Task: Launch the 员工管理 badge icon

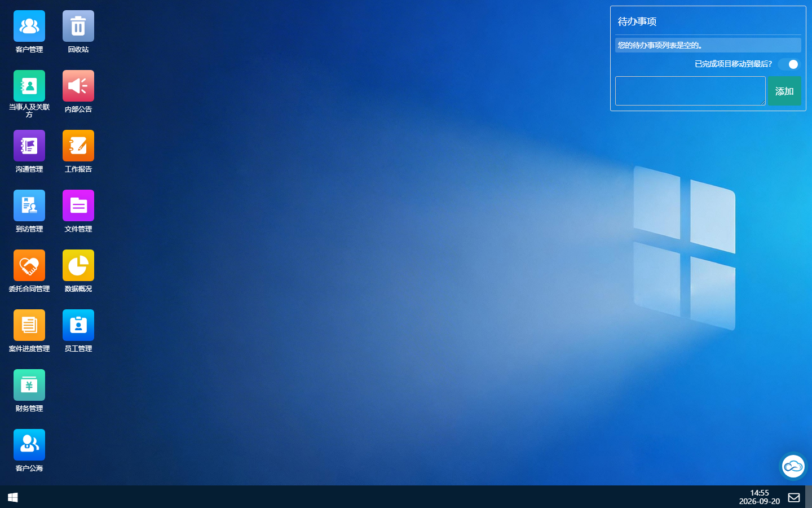Action: [x=78, y=325]
